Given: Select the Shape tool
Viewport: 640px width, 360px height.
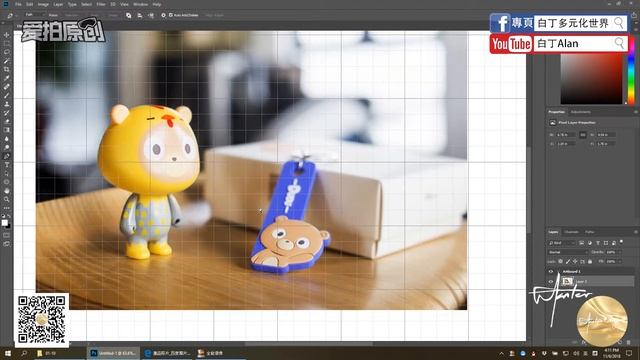Looking at the screenshot, I should 7,182.
